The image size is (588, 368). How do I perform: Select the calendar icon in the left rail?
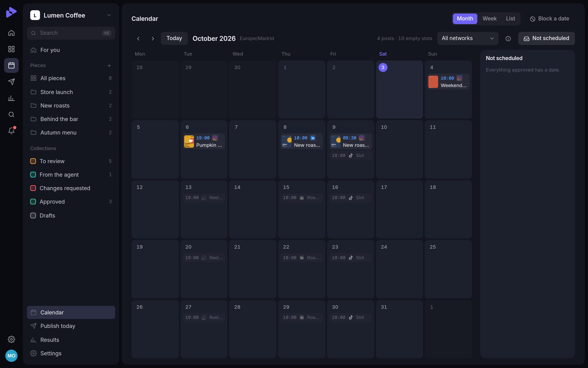11,65
